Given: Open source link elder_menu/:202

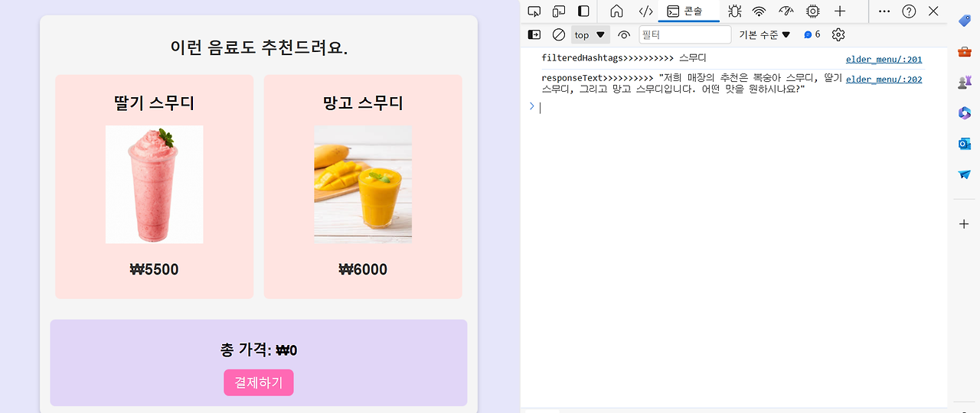Looking at the screenshot, I should pyautogui.click(x=884, y=79).
